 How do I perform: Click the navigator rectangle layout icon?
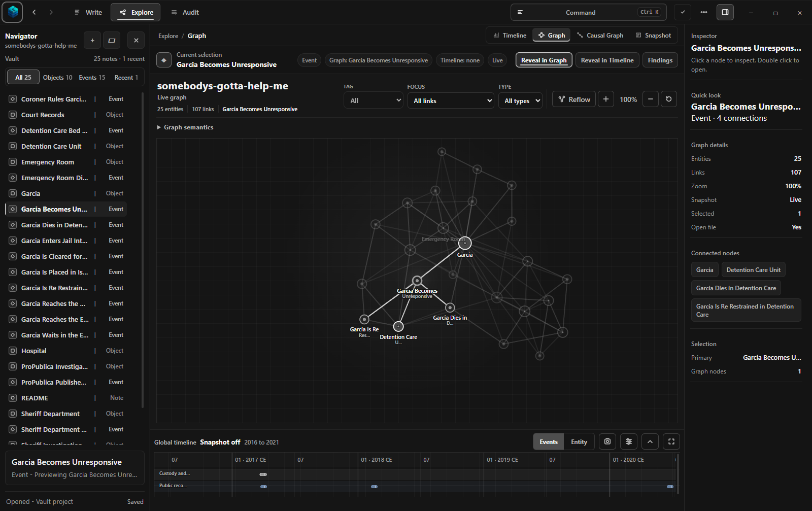point(112,41)
